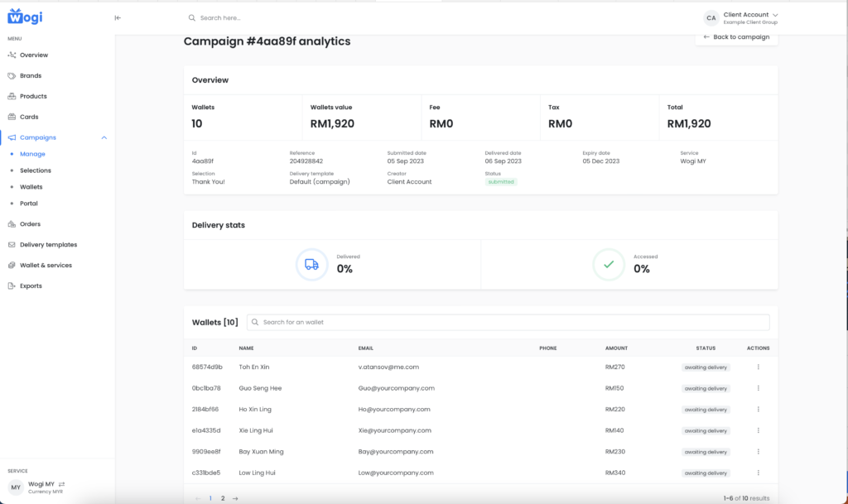Click Back to campaign button
Viewport: 848px width, 504px height.
click(736, 37)
